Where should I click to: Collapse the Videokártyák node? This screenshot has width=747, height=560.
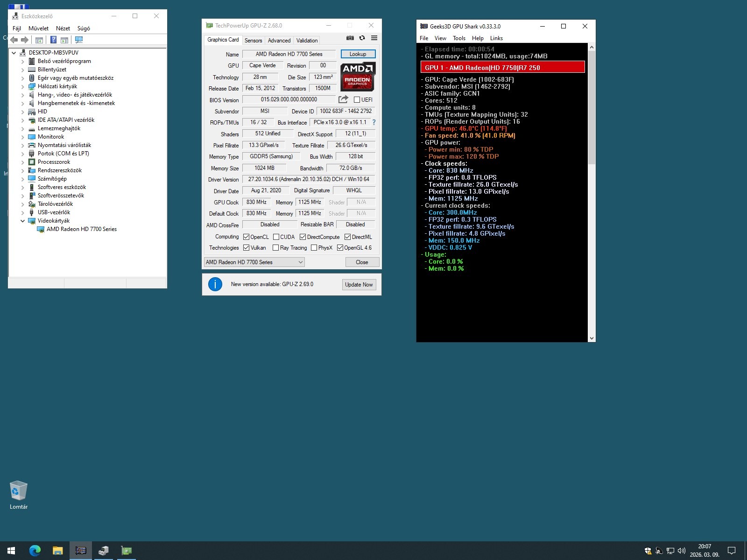pos(22,221)
